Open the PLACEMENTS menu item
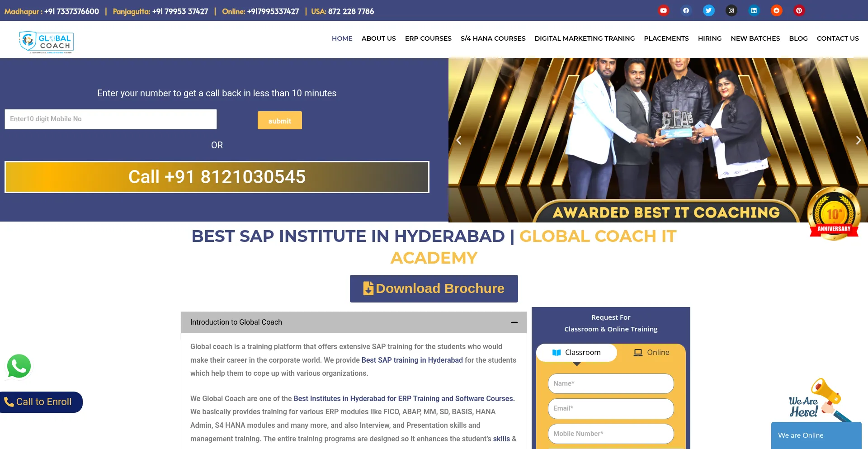This screenshot has height=449, width=868. [x=666, y=38]
